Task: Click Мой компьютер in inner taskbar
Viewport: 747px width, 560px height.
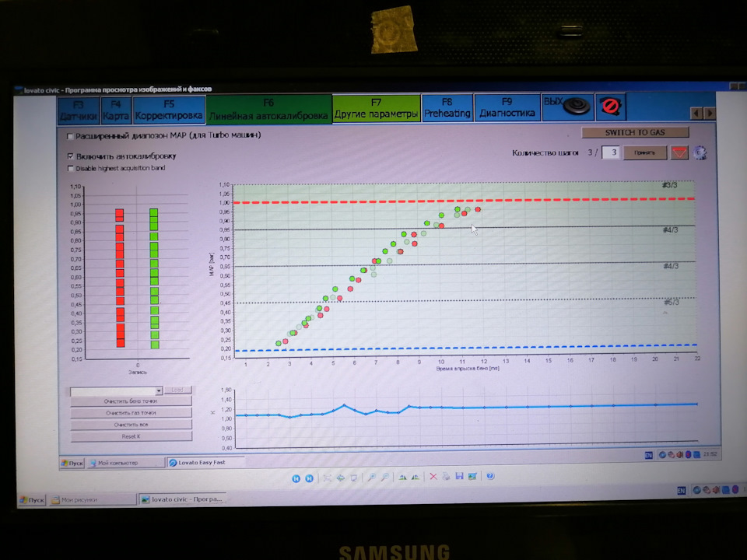Action: (126, 462)
